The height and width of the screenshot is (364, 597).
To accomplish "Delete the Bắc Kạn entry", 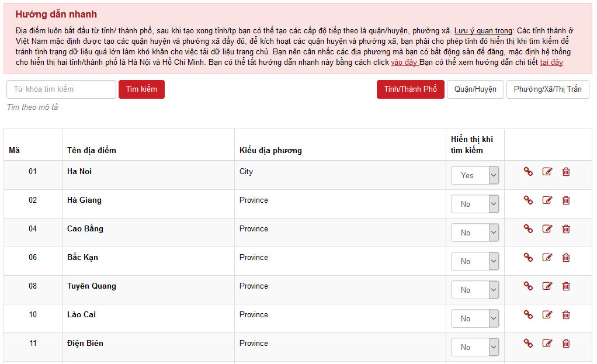I will click(x=566, y=258).
